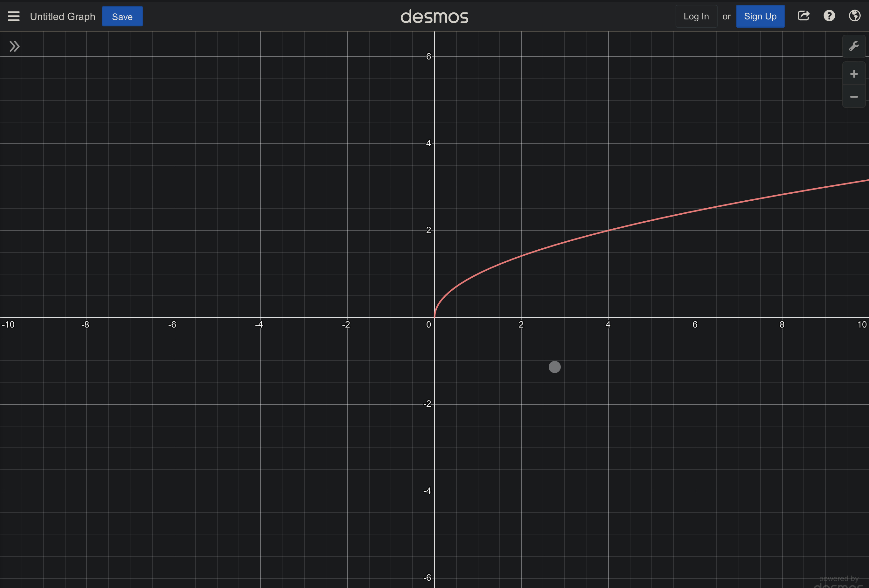Open Graph Settings wrench icon
This screenshot has width=869, height=588.
[854, 46]
